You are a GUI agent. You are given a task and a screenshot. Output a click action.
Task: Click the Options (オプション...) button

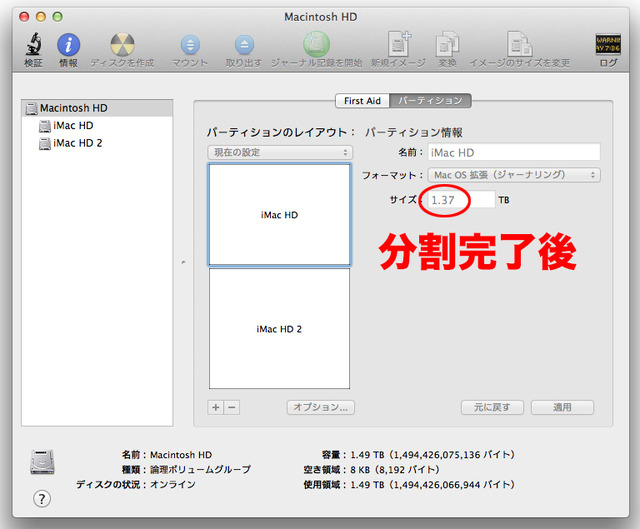[320, 408]
